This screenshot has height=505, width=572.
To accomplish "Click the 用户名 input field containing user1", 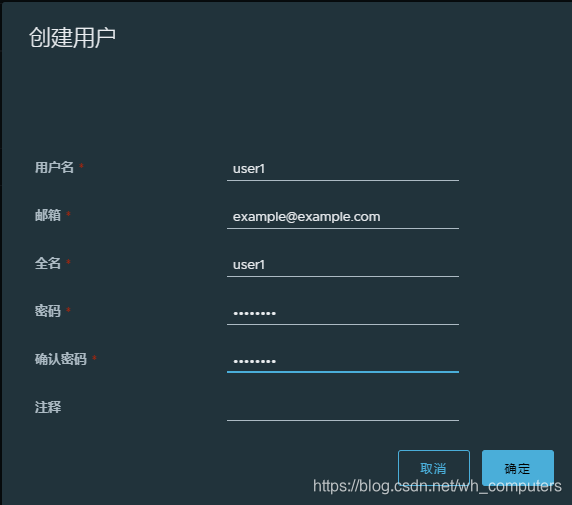I will click(x=343, y=169).
